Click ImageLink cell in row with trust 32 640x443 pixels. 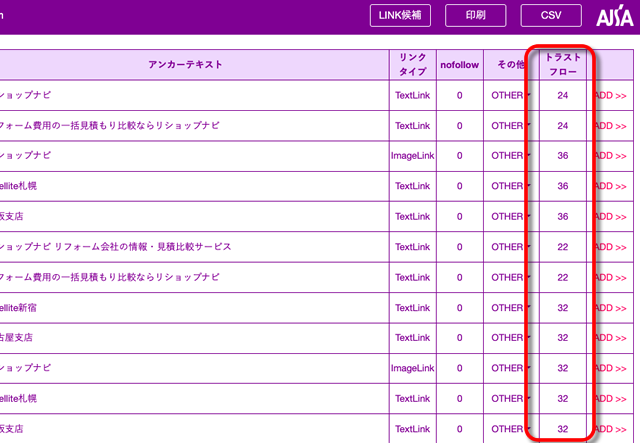pos(413,368)
